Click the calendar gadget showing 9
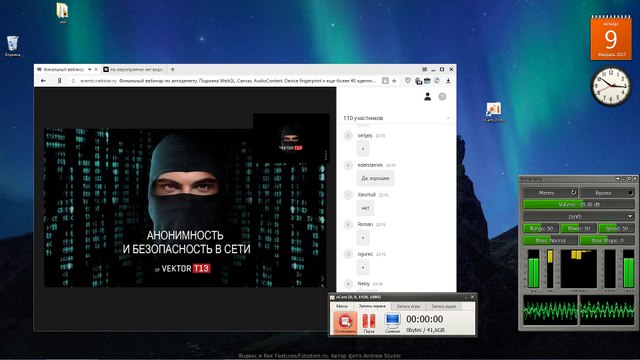 (611, 38)
